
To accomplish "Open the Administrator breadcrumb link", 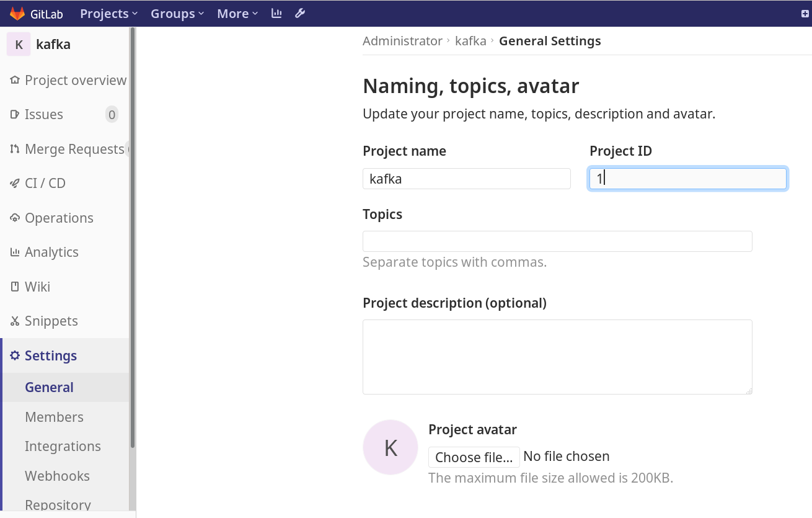I will pos(402,40).
